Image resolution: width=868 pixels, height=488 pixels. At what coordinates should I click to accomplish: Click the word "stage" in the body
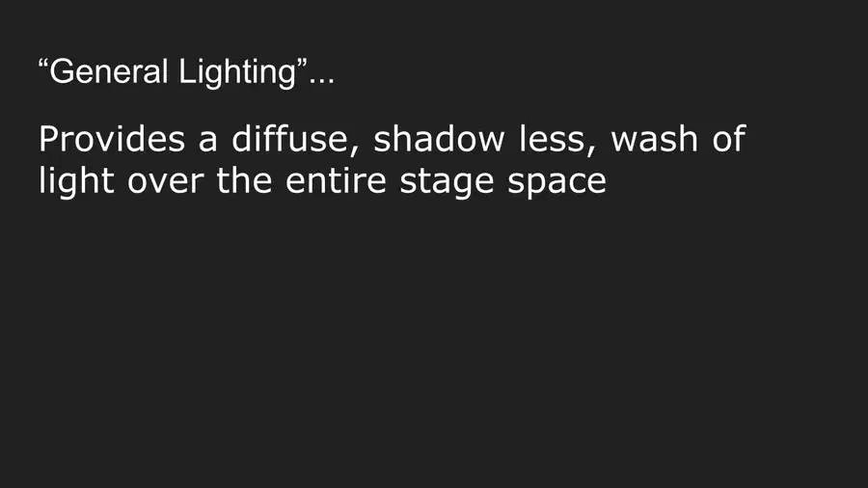coord(447,182)
